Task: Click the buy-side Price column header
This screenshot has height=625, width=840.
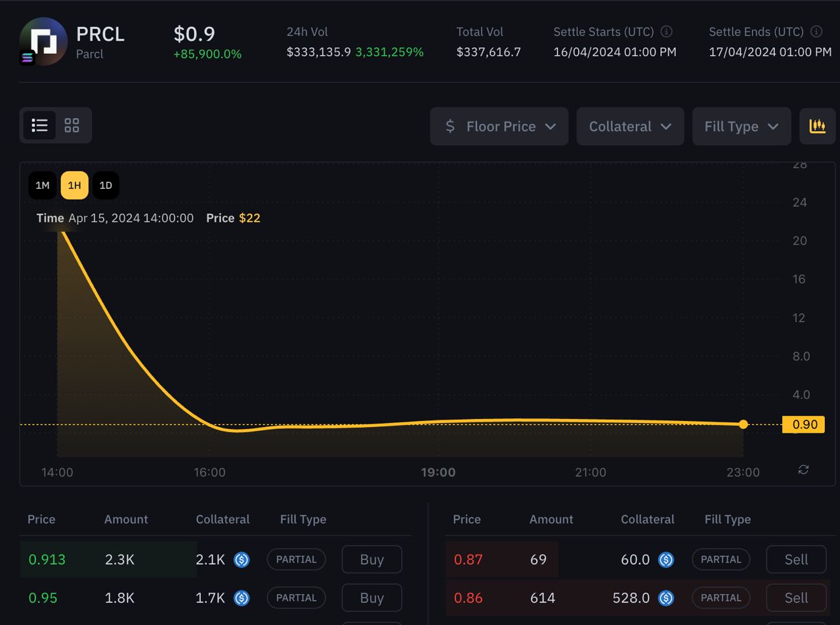Action: coord(41,519)
